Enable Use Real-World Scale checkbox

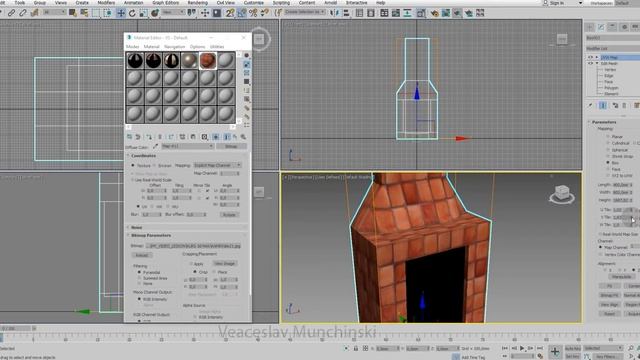click(x=133, y=180)
